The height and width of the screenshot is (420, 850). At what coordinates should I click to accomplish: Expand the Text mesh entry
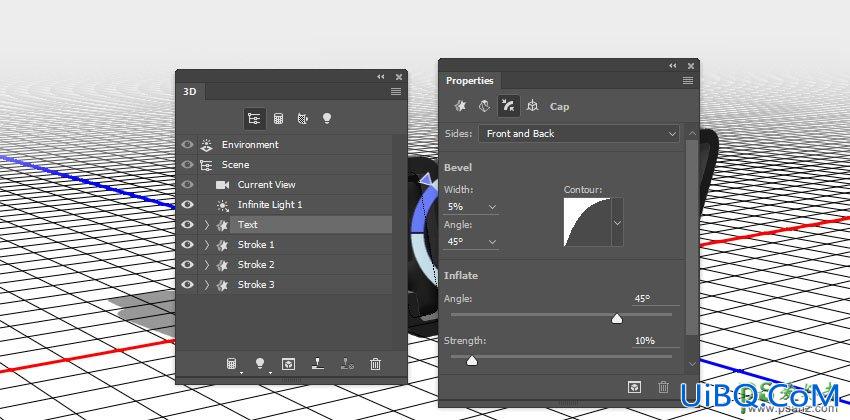[207, 225]
